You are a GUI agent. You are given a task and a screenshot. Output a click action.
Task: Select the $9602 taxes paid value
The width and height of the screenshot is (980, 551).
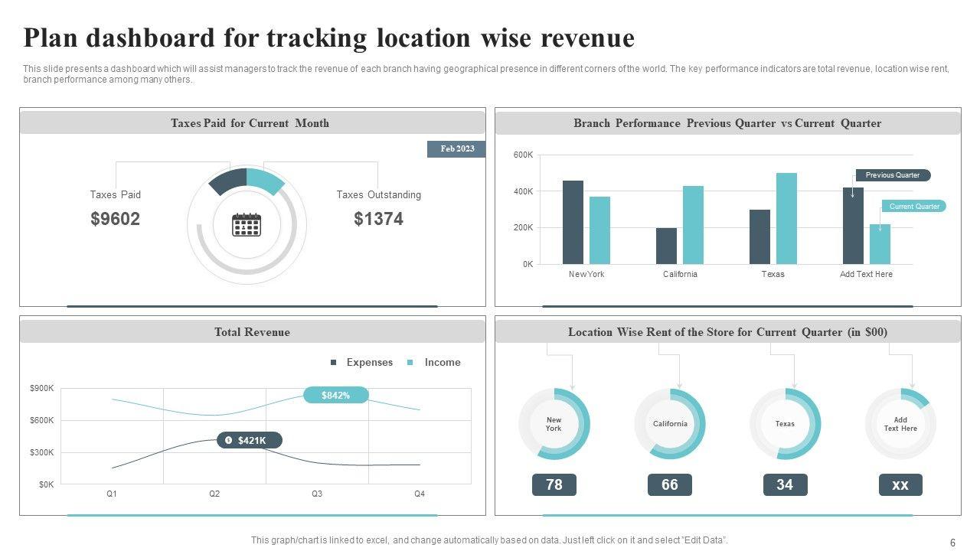point(116,219)
